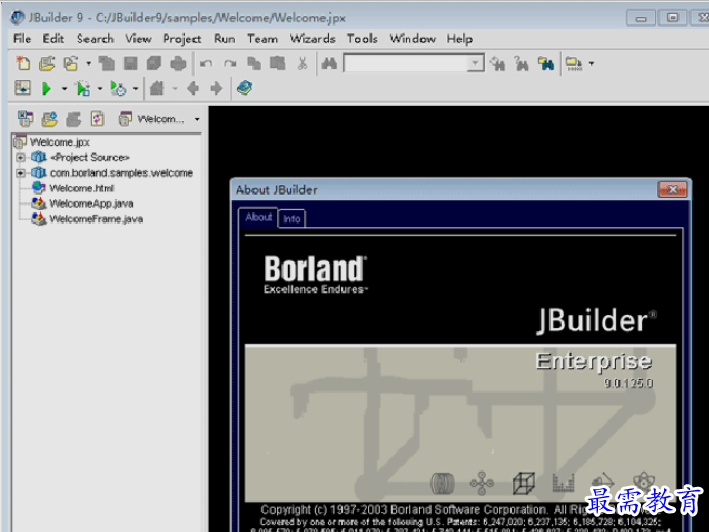Select the <Project Source> tree item
The width and height of the screenshot is (709, 532).
click(x=90, y=157)
